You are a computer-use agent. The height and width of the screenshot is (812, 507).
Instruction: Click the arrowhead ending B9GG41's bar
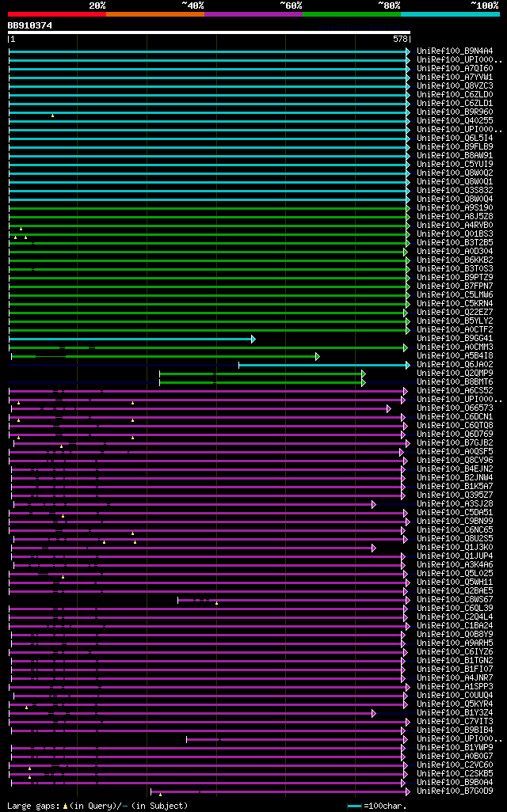tap(253, 340)
